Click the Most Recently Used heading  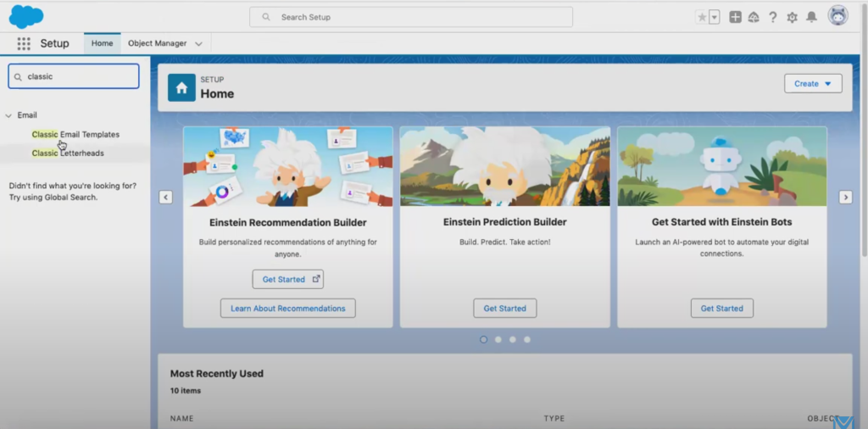216,374
